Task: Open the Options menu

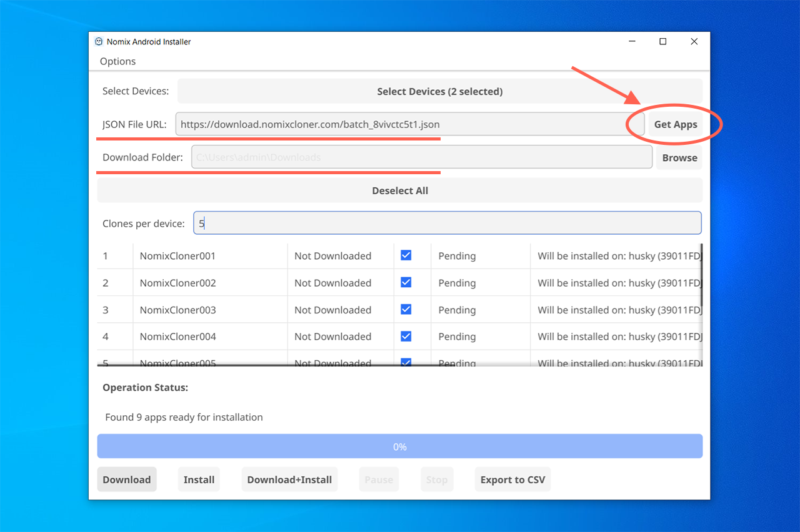Action: (x=117, y=61)
